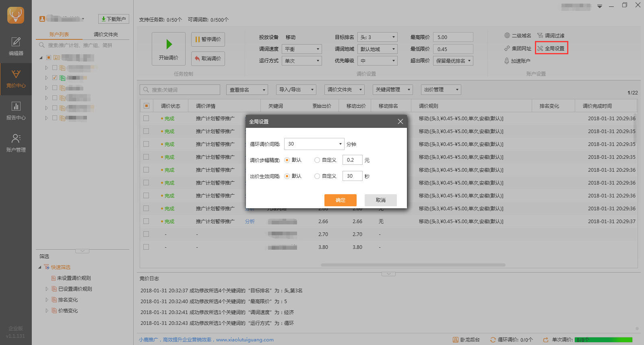The image size is (644, 345).
Task: Click the 集团网址 link icon
Action: coord(507,48)
